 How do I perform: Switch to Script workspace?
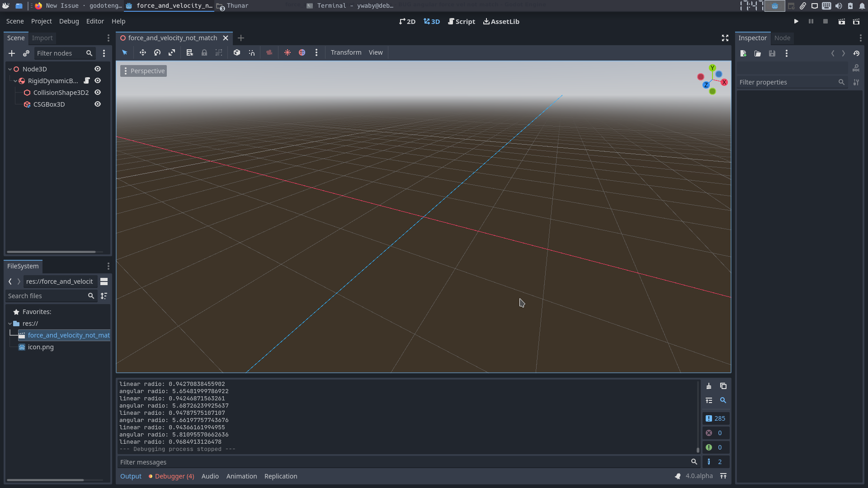pyautogui.click(x=461, y=21)
